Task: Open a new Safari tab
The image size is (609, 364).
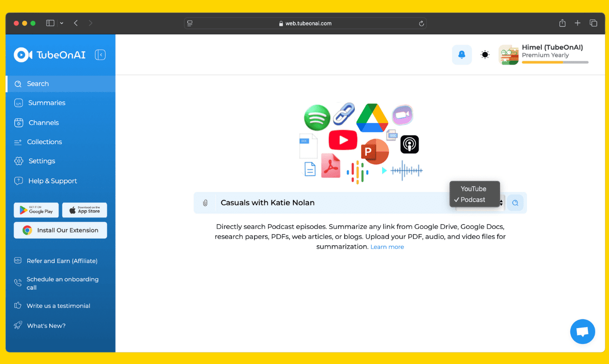Action: tap(578, 23)
